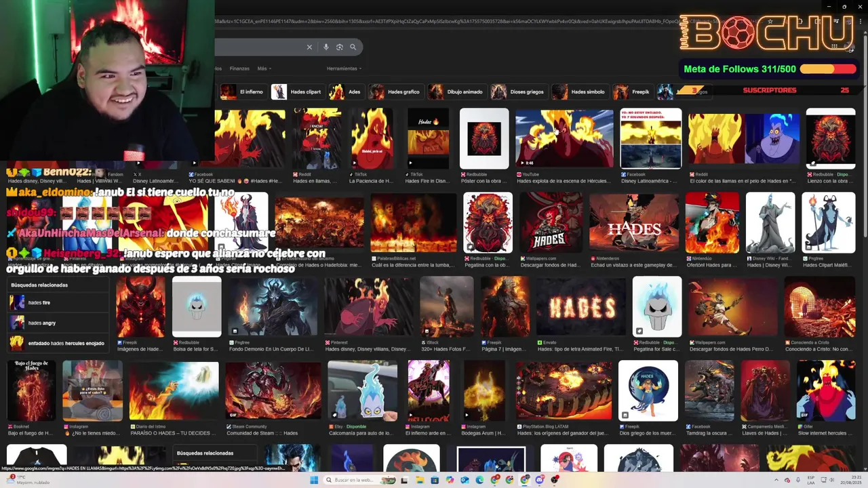Open related search enfadado hades hercules enojado
This screenshot has width=868, height=488.
[57, 343]
